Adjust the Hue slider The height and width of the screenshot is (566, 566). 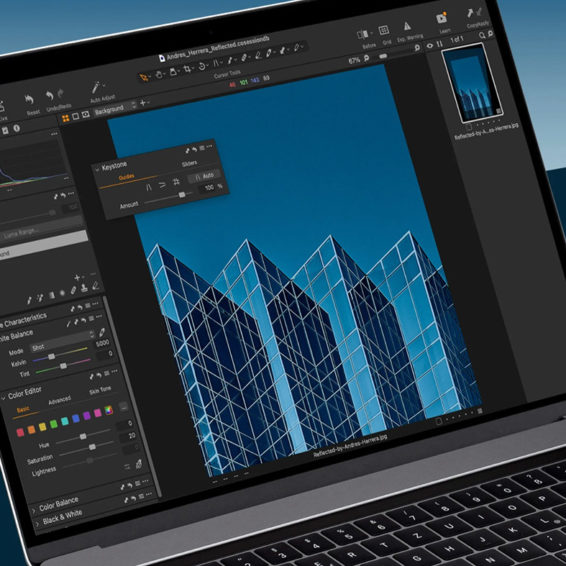(83, 436)
